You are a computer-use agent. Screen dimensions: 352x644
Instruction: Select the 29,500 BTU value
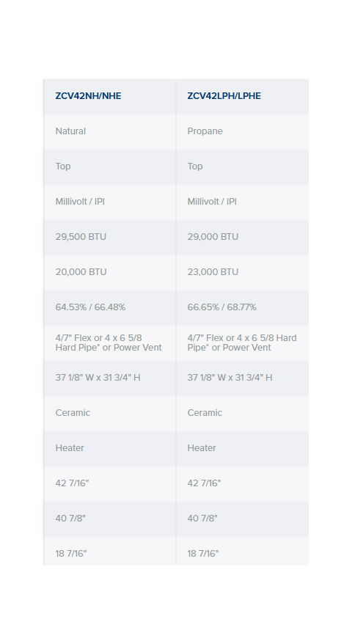click(81, 237)
